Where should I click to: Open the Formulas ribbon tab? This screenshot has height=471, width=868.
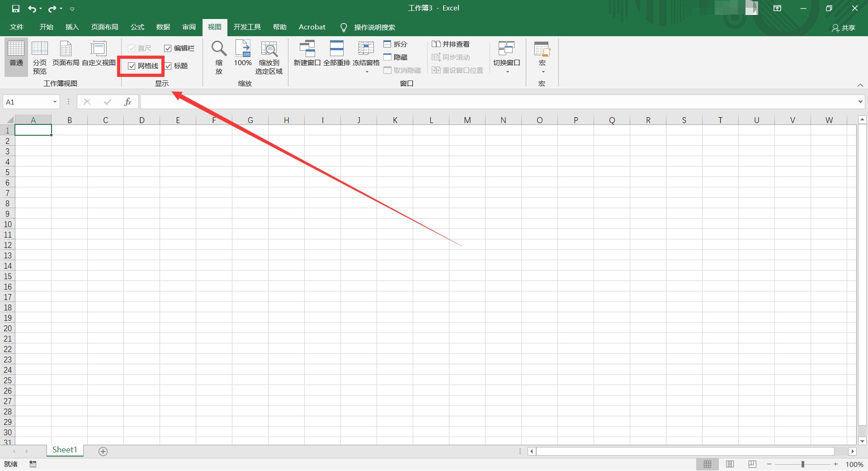pos(137,27)
